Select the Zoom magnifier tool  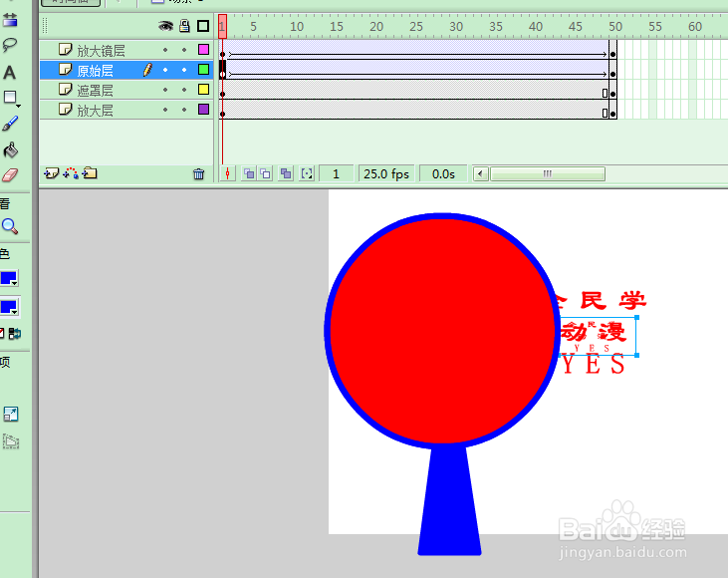[x=10, y=226]
